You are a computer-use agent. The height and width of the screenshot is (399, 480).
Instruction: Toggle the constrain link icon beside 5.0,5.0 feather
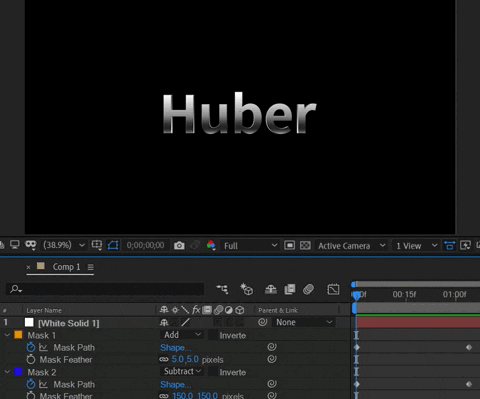[x=164, y=359]
